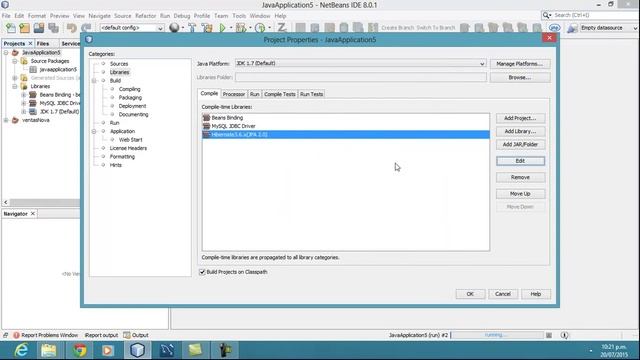Click the Redo toolbar icon

coord(86,28)
